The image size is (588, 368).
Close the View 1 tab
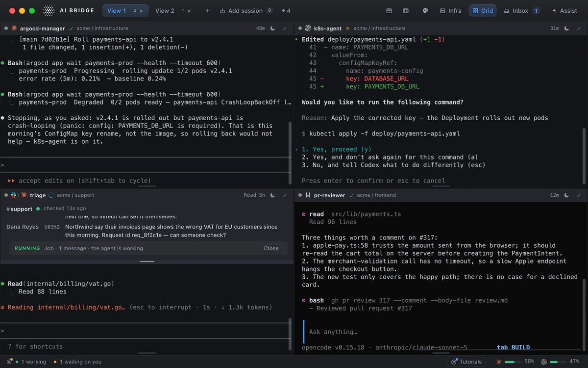[142, 11]
